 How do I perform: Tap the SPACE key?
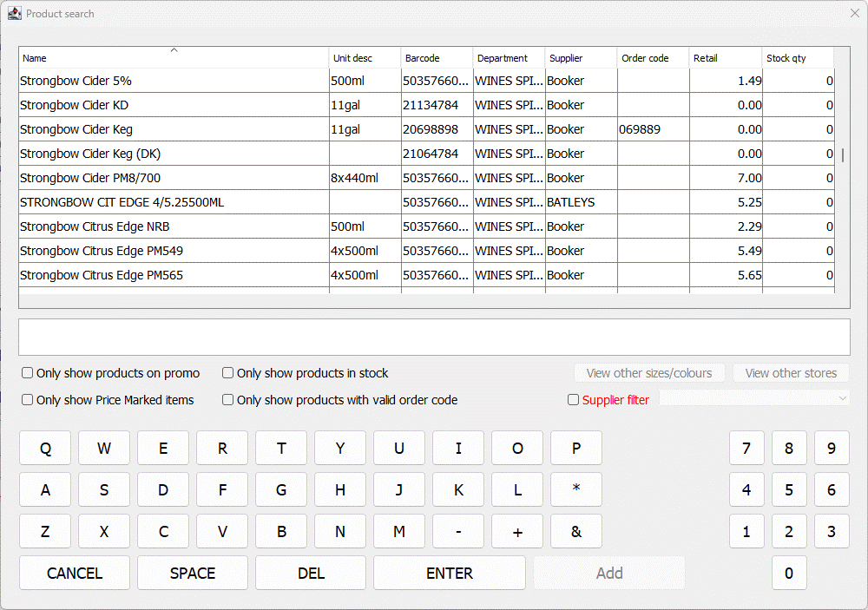(193, 573)
